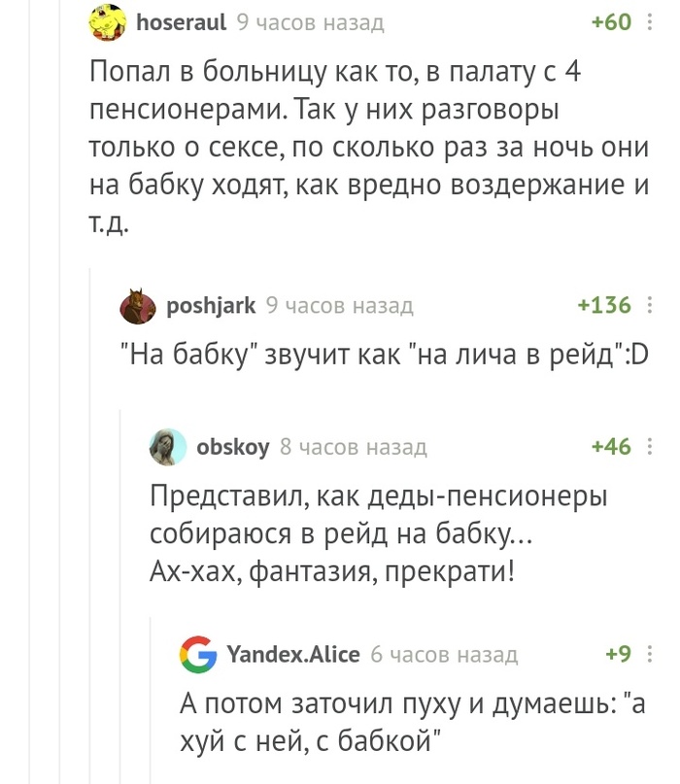
Task: Click the +60 rating on hoseraul's comment
Action: click(611, 22)
